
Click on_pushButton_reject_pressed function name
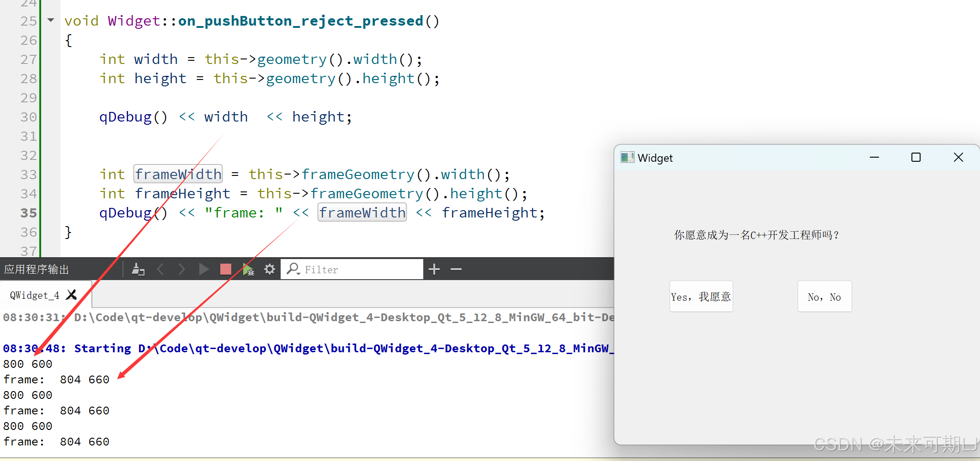(x=301, y=21)
